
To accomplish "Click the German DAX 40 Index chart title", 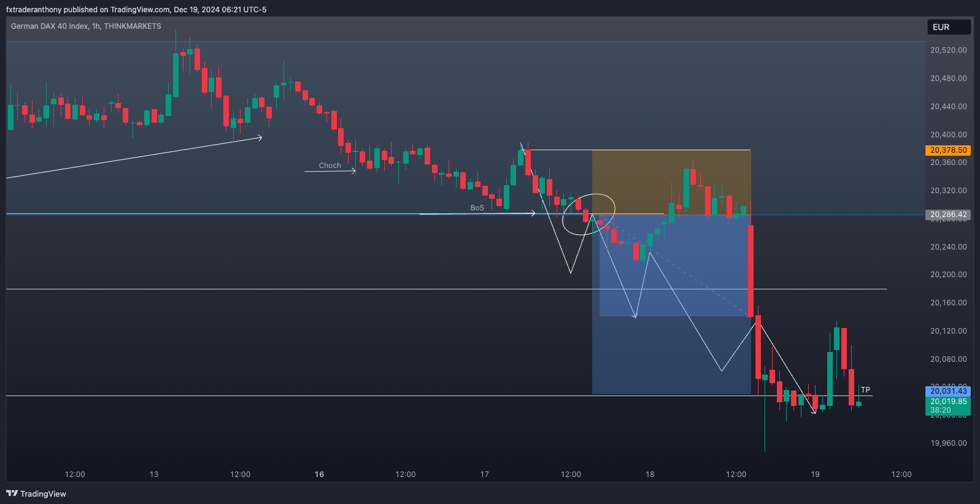I will click(86, 26).
